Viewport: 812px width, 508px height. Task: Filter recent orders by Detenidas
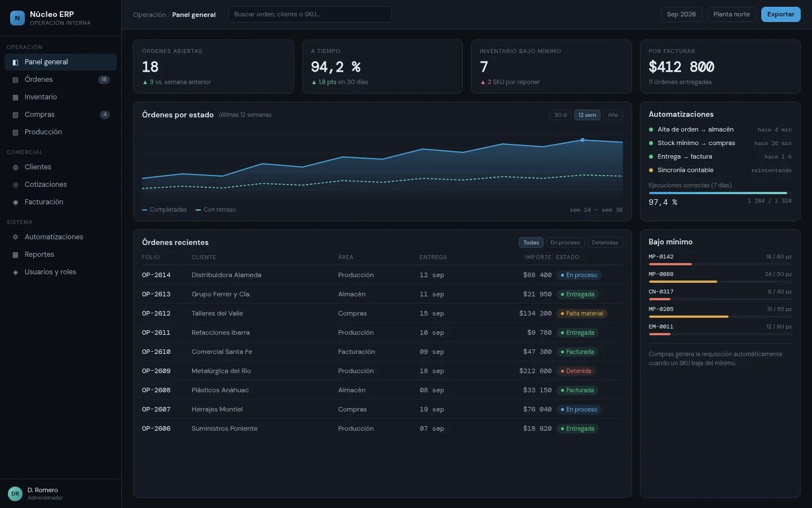pyautogui.click(x=605, y=242)
